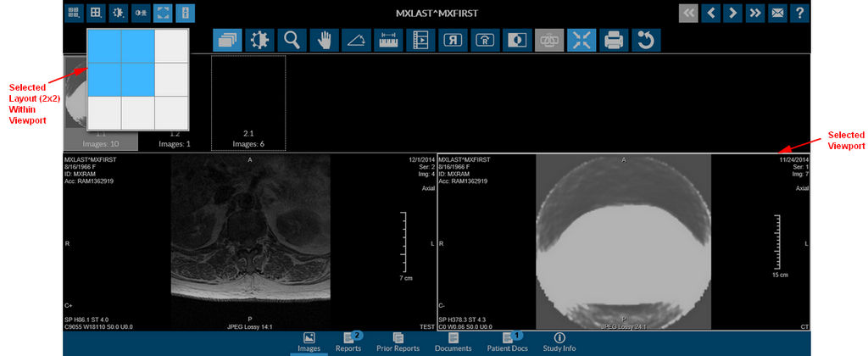Click the print icon in toolbar
Image resolution: width=868 pixels, height=356 pixels.
614,40
